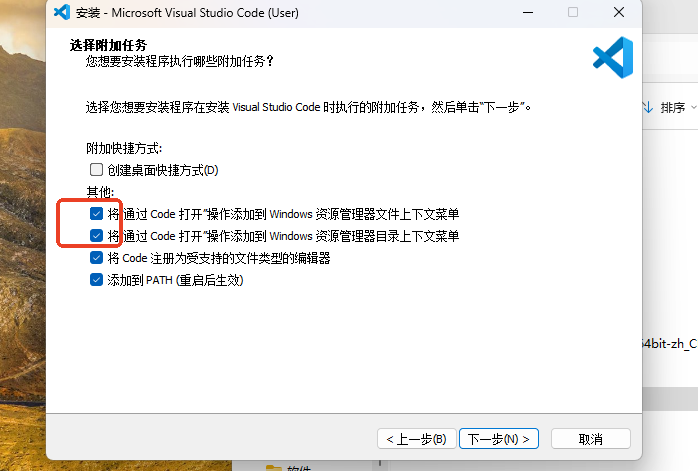Viewport: 698px width, 471px height.
Task: Enable the create desktop shortcut checkbox
Action: tap(96, 170)
